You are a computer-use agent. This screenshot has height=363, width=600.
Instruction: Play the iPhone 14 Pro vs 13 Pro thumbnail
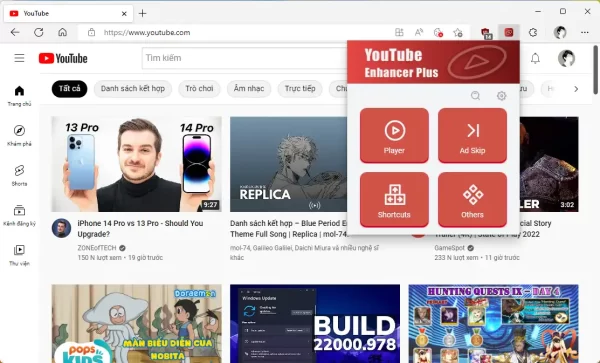137,164
